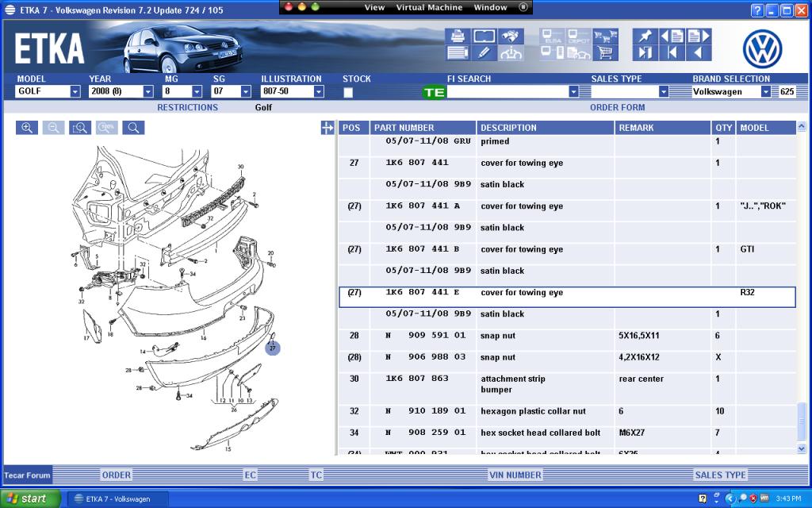Click the RESTRICTIONS label

pyautogui.click(x=187, y=107)
